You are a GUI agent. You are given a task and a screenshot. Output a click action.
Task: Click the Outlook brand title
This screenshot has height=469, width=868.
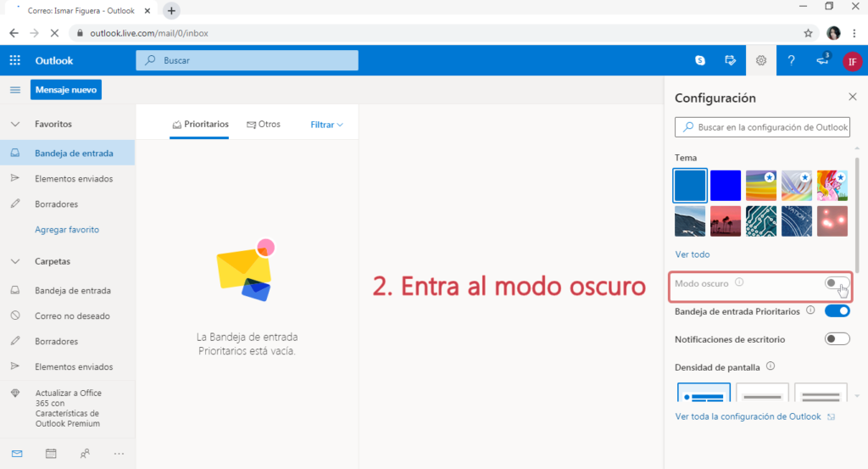coord(54,60)
